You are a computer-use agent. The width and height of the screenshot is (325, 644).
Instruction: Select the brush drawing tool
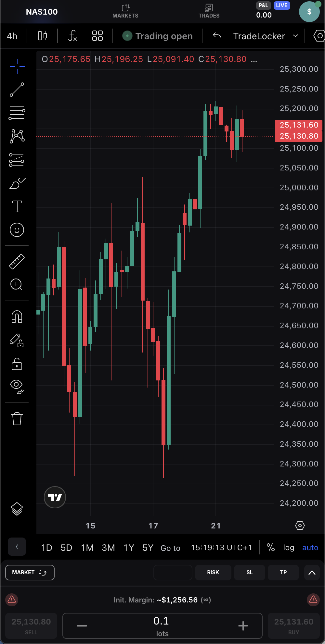[x=17, y=183]
